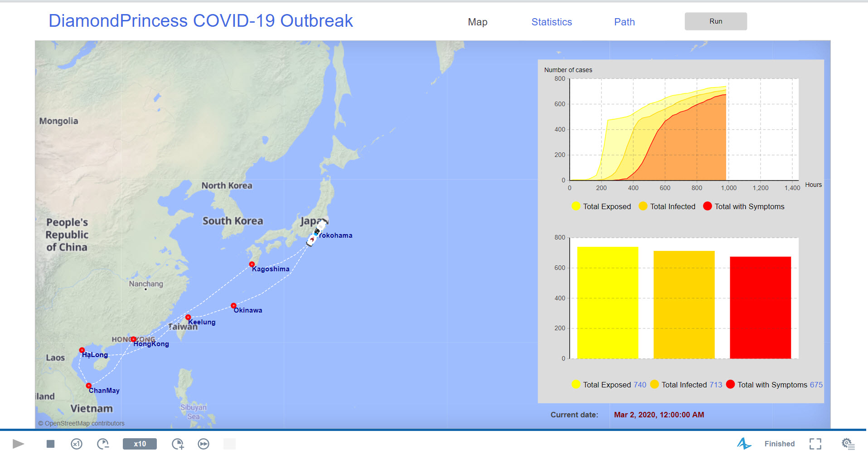Viewport: 868px width, 455px height.
Task: Open the developer panel gear icon
Action: [x=848, y=444]
